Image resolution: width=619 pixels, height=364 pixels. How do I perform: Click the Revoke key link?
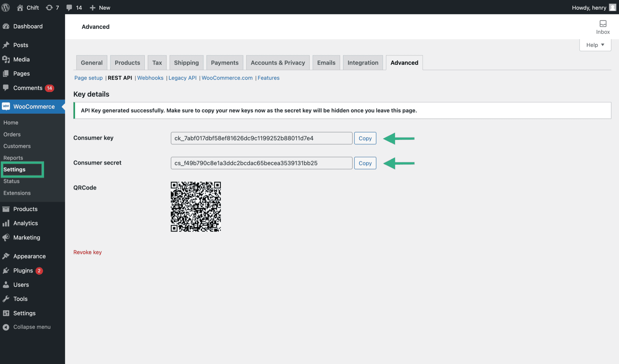[x=87, y=252]
